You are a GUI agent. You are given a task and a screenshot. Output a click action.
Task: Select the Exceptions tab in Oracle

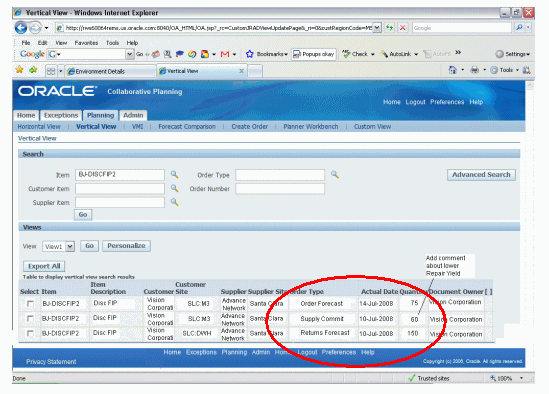[61, 115]
